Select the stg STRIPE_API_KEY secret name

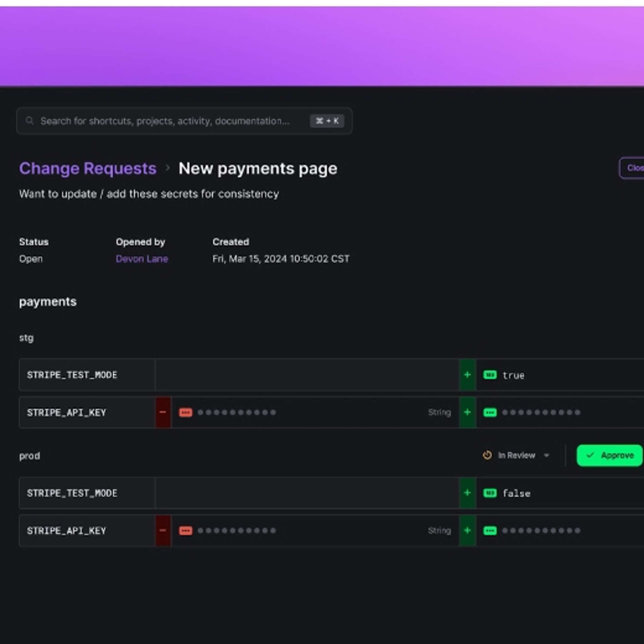coord(66,413)
